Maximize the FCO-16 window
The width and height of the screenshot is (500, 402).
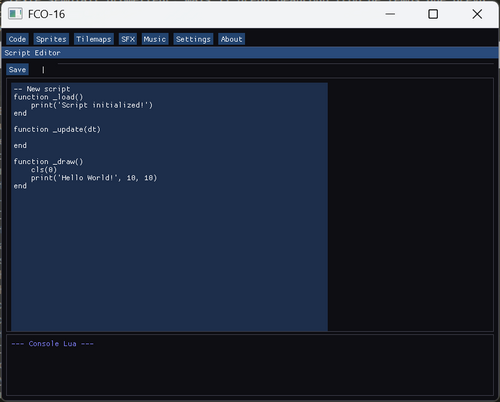(x=433, y=14)
